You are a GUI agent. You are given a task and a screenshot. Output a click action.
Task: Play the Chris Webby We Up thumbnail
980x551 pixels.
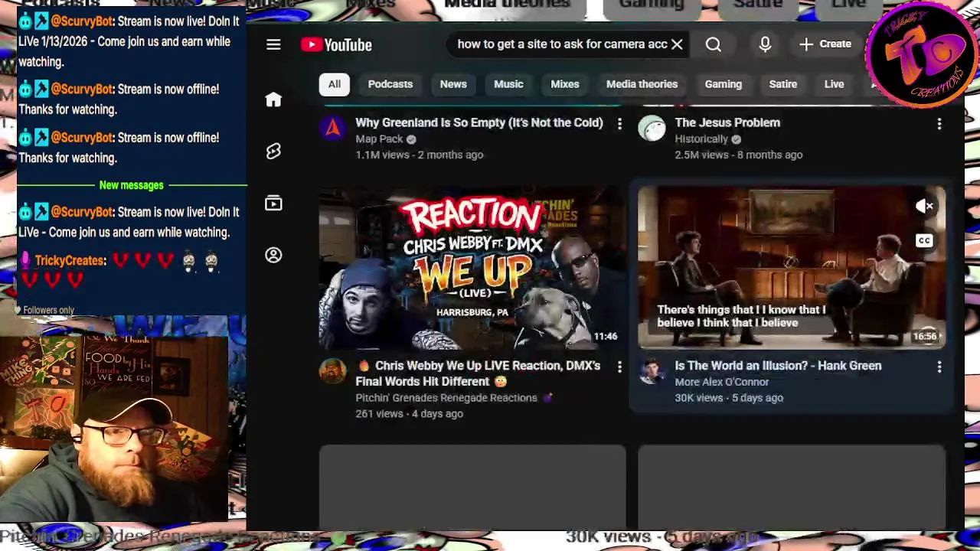[472, 268]
